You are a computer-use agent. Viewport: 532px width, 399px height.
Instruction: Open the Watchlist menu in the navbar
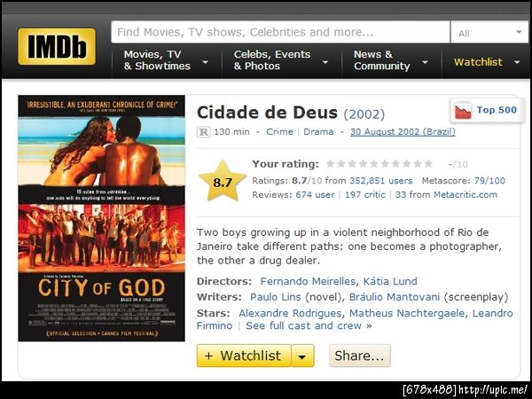(x=487, y=62)
